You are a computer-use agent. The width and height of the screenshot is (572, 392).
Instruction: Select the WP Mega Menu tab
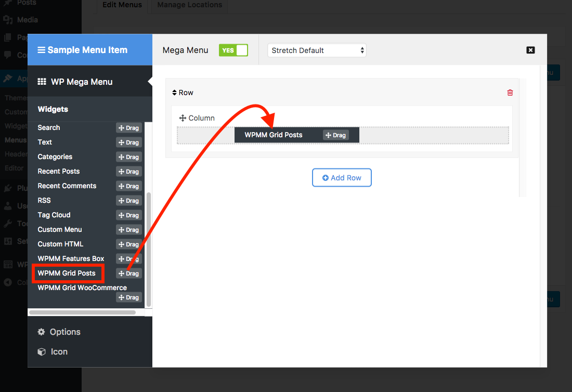point(90,82)
